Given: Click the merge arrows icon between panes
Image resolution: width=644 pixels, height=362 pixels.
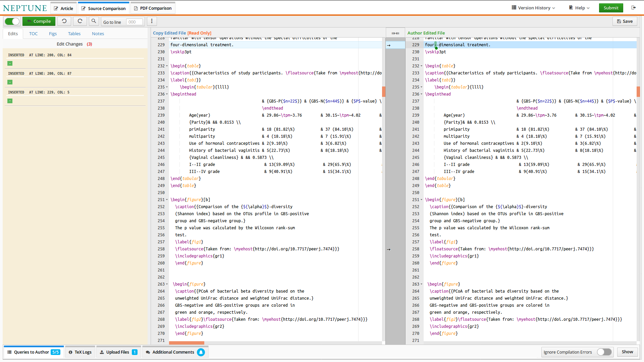Looking at the screenshot, I should click(x=395, y=33).
